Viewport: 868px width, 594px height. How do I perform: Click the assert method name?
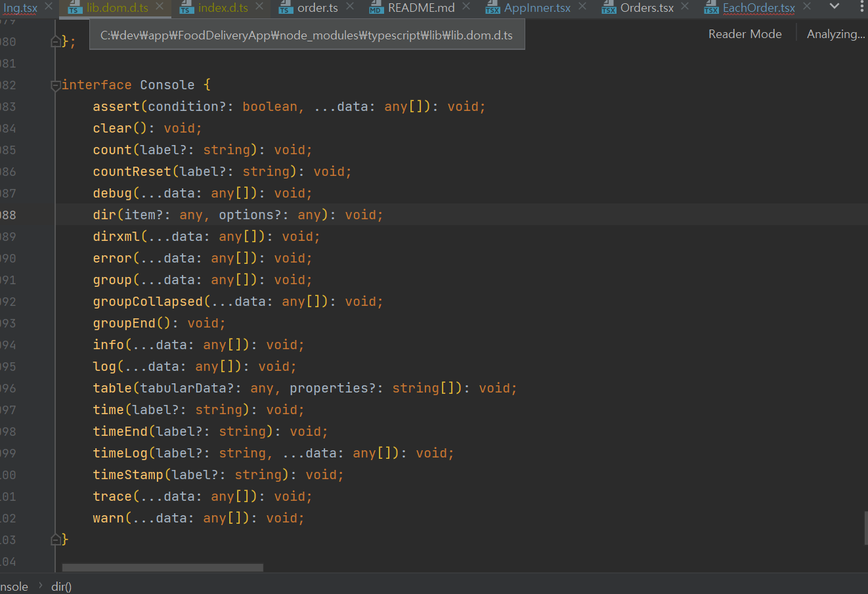[116, 107]
